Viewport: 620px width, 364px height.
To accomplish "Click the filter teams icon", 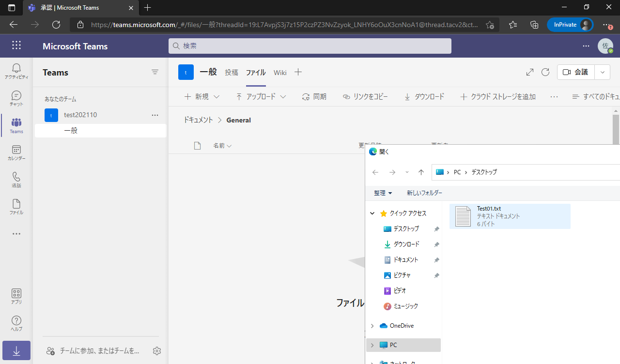I will 155,72.
